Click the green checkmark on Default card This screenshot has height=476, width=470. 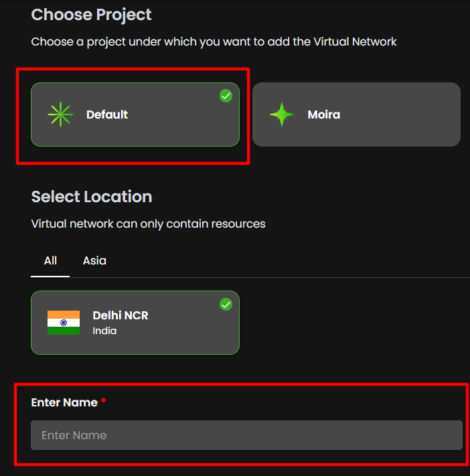click(226, 96)
